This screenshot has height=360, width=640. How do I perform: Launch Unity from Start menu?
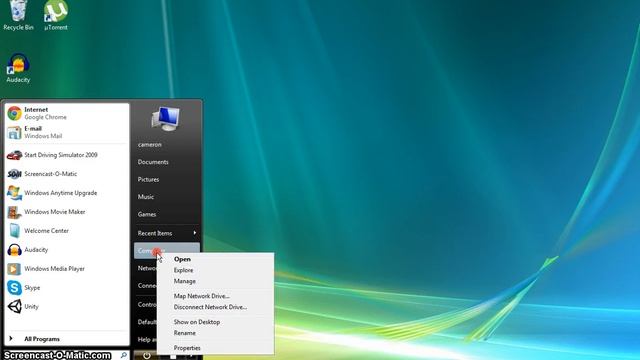coord(67,307)
